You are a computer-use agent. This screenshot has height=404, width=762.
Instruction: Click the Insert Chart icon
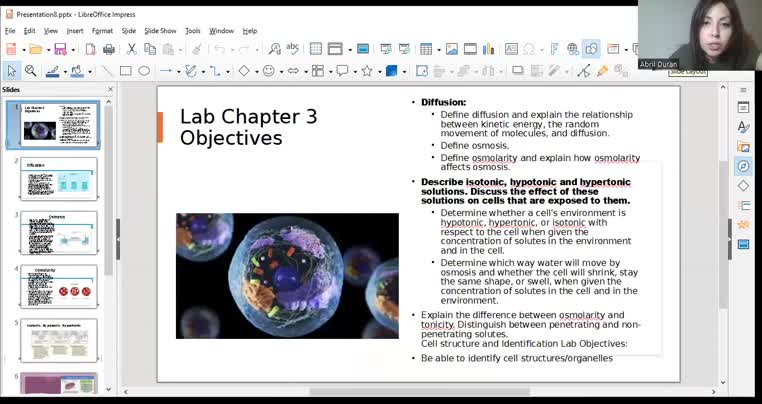488,49
